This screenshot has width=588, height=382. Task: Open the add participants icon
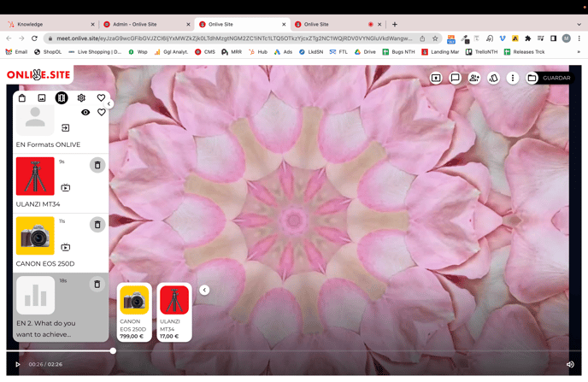click(x=474, y=78)
